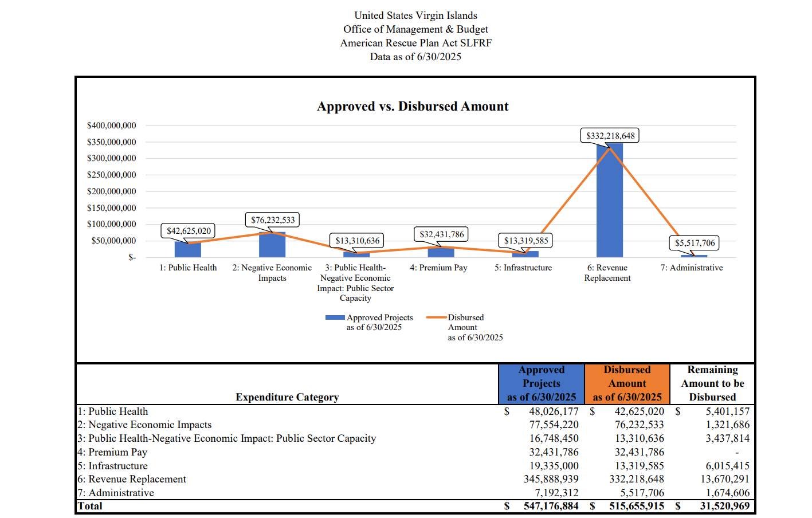Screen dimensions: 812x518
Task: Click 'American Rescue Plan Act SLFRF' heading
Action: tap(415, 43)
